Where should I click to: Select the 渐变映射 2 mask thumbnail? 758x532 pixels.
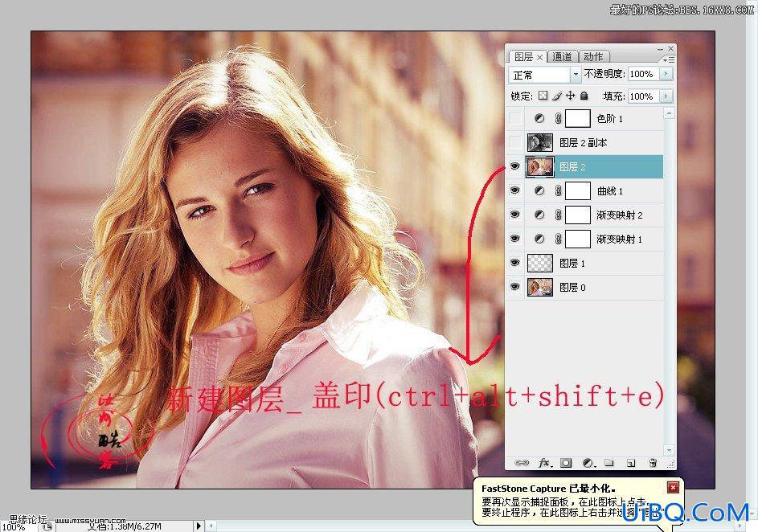578,215
